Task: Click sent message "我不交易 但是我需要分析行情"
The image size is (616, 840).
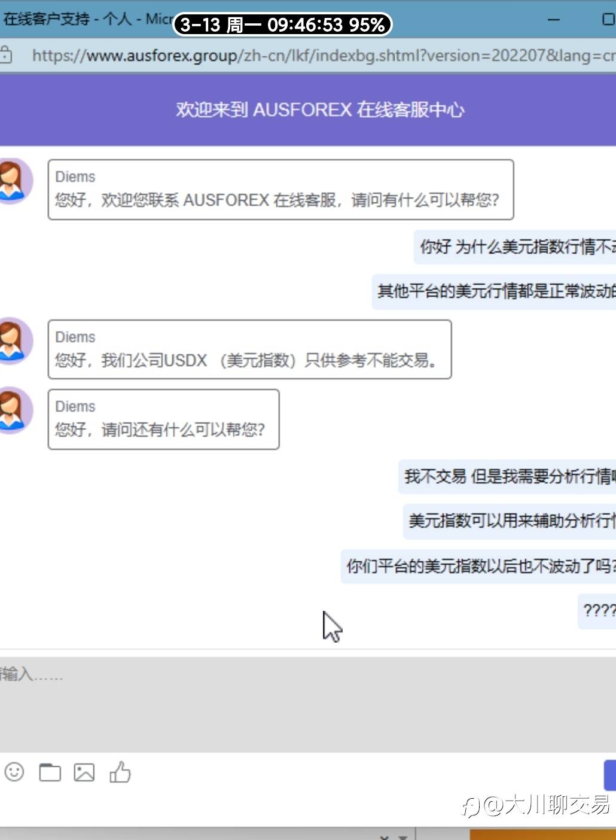Action: [507, 476]
